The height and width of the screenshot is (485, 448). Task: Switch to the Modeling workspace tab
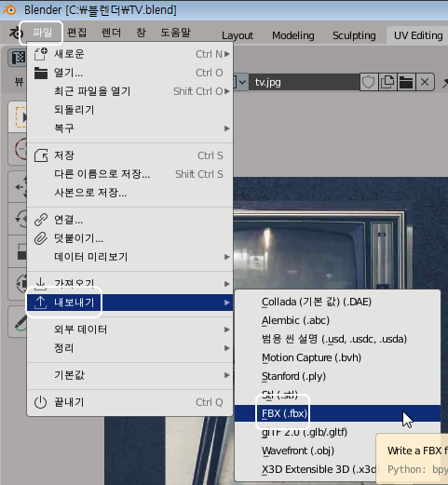tap(293, 35)
